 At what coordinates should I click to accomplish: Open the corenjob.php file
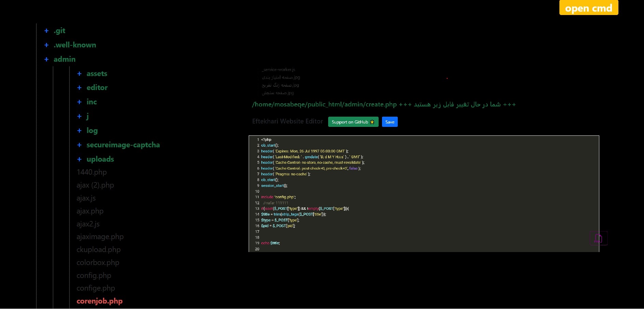99,301
